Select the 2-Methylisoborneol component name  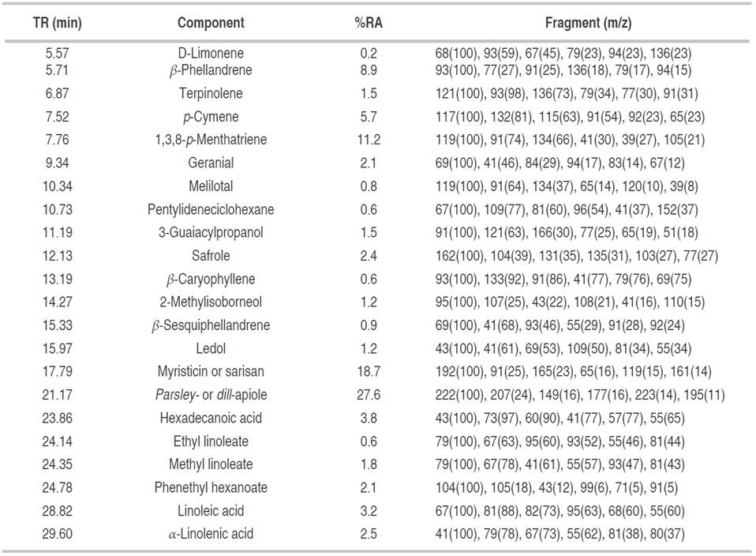click(x=211, y=302)
